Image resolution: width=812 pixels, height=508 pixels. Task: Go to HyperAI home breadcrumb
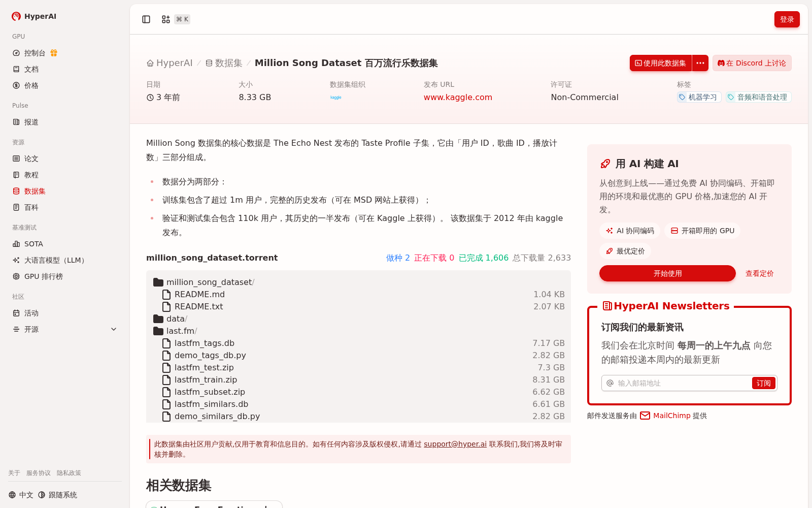click(x=170, y=63)
